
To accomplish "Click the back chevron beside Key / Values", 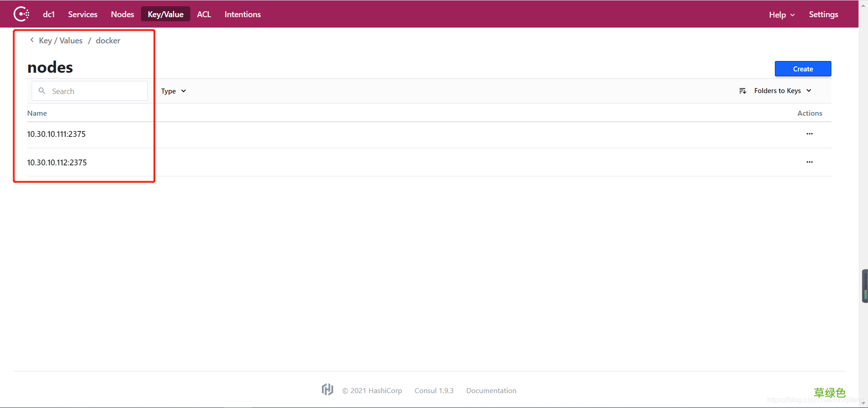I will (31, 40).
